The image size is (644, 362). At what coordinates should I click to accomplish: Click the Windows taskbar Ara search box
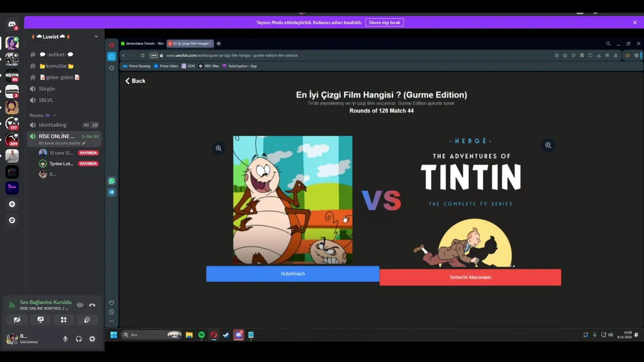pyautogui.click(x=152, y=335)
